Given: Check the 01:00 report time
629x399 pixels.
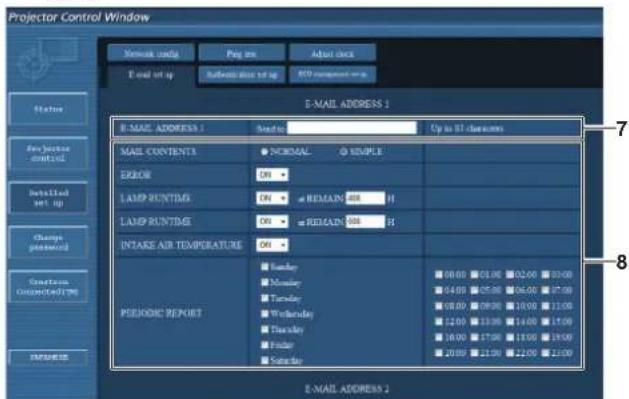Looking at the screenshot, I should pos(475,275).
